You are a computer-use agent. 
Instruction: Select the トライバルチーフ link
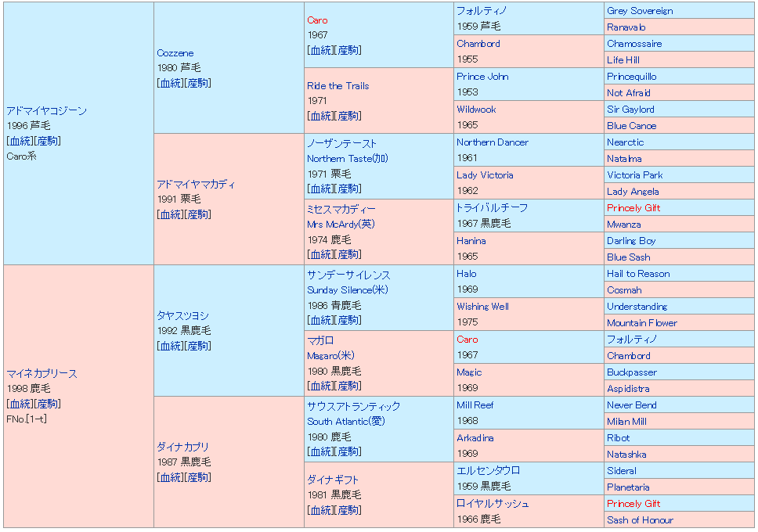[x=492, y=208]
